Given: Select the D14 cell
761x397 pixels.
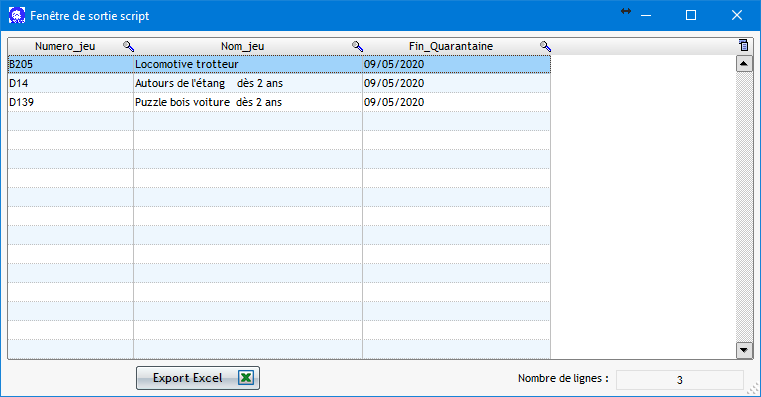Looking at the screenshot, I should point(70,83).
